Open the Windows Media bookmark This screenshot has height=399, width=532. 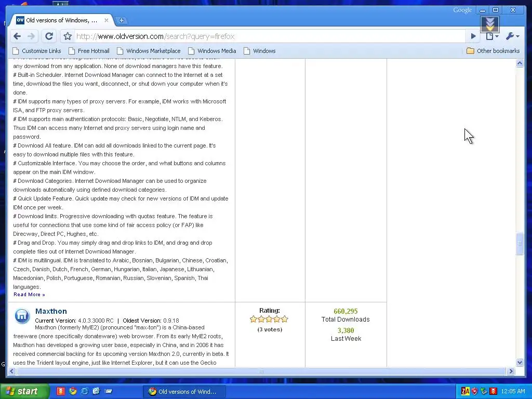pos(212,51)
